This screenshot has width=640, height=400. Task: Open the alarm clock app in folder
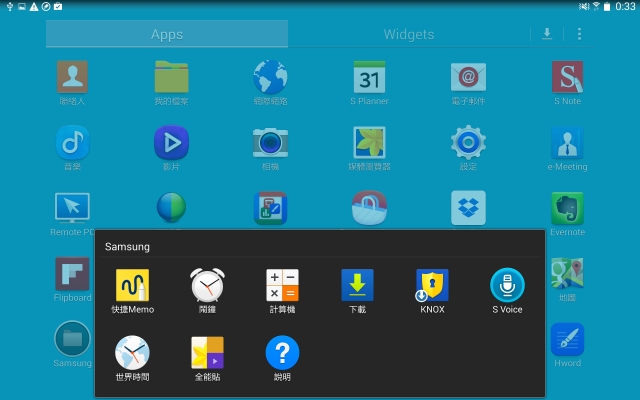(207, 285)
